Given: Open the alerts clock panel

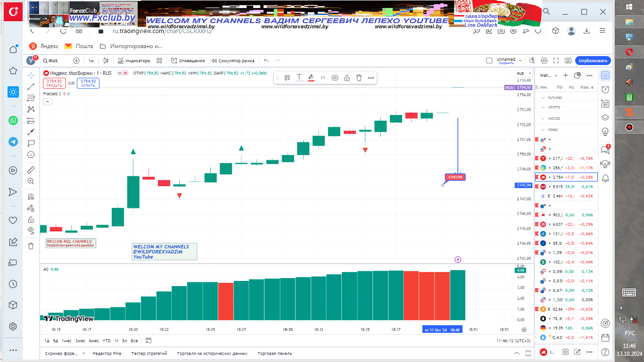Looking at the screenshot, I should coord(605,90).
